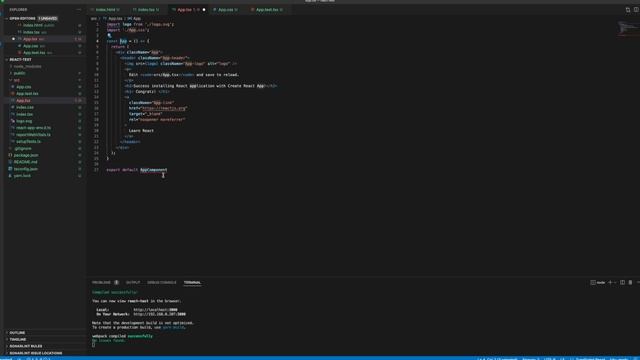
Task: Click the kill terminal trash icon
Action: 630,282
